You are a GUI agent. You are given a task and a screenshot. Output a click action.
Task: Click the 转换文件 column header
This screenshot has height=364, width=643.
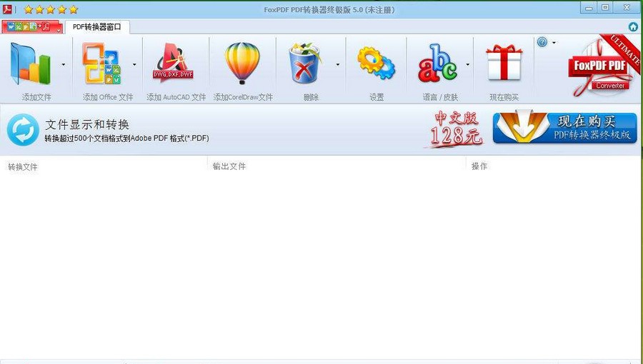23,167
